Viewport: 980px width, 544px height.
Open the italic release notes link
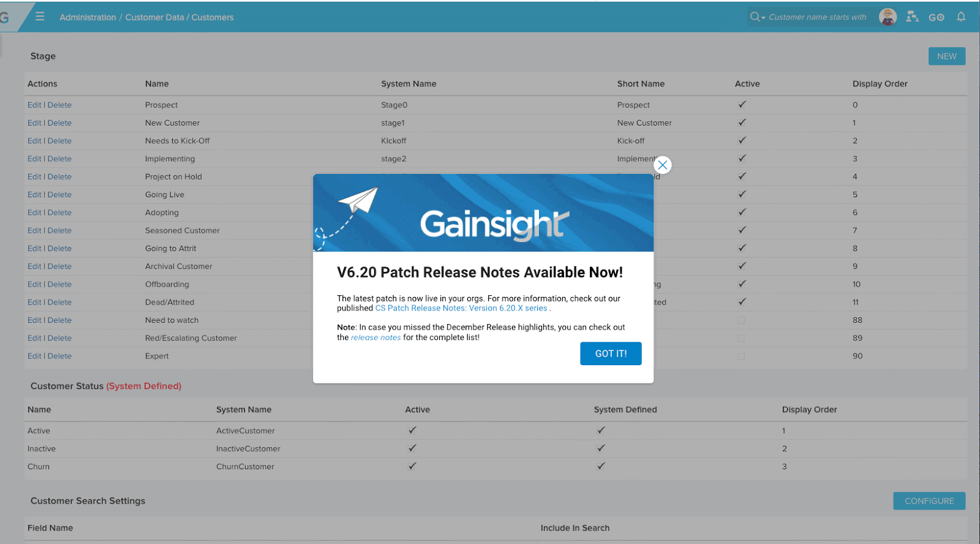point(375,338)
